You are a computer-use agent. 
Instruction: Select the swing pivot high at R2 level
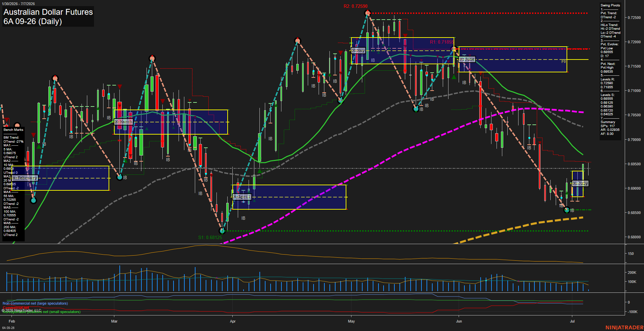368,13
